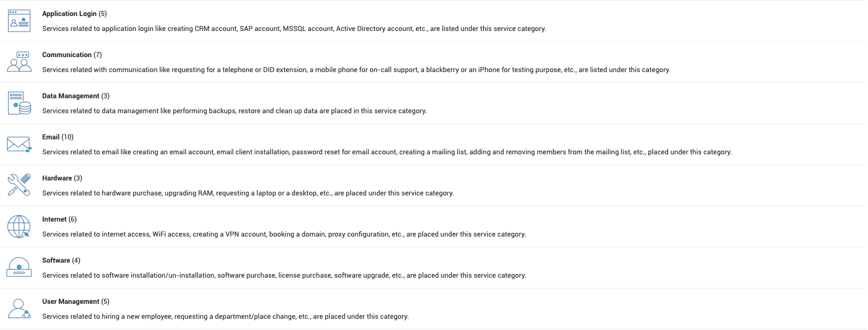Viewport: 868px width, 330px height.
Task: Click the Data Management server icon
Action: (19, 103)
